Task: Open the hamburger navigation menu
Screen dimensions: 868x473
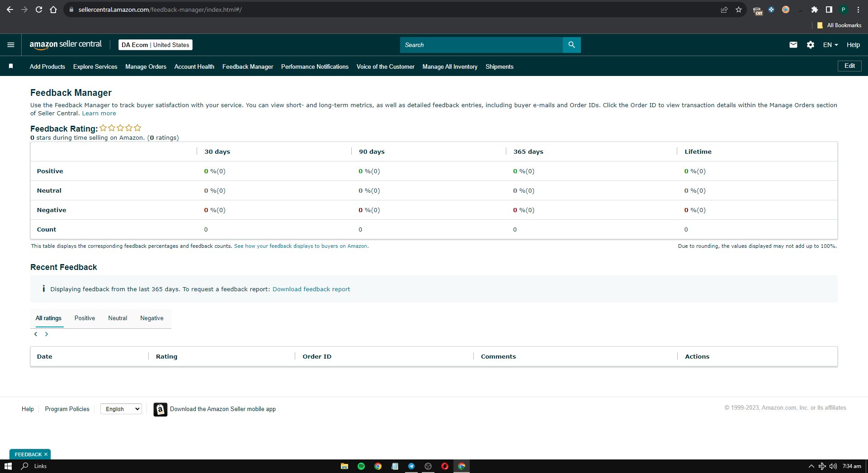Action: tap(11, 45)
